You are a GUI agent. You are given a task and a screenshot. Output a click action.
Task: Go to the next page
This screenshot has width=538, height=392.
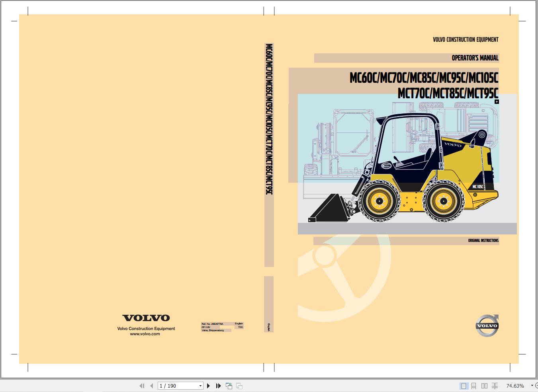click(209, 386)
